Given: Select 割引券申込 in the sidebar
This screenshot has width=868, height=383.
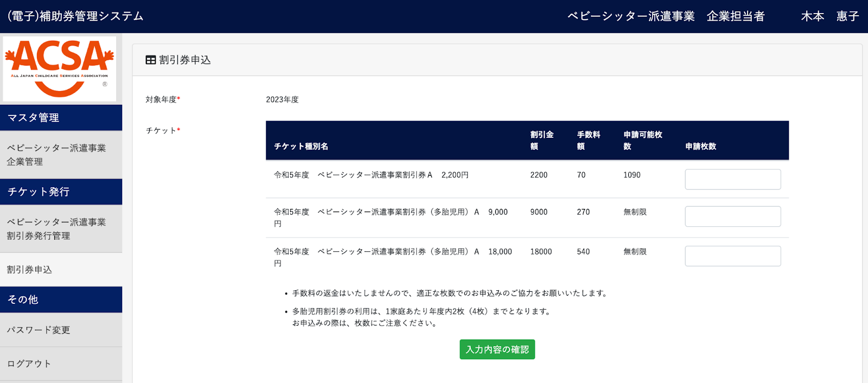Looking at the screenshot, I should [x=61, y=270].
